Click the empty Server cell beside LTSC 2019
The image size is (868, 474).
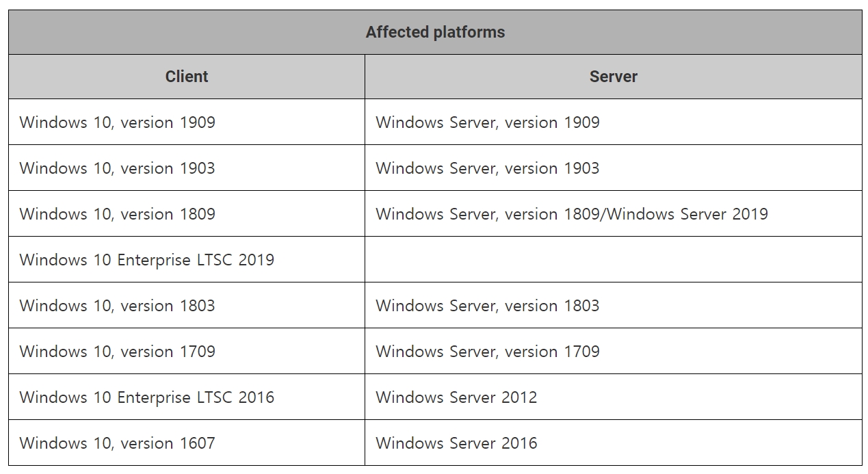613,260
